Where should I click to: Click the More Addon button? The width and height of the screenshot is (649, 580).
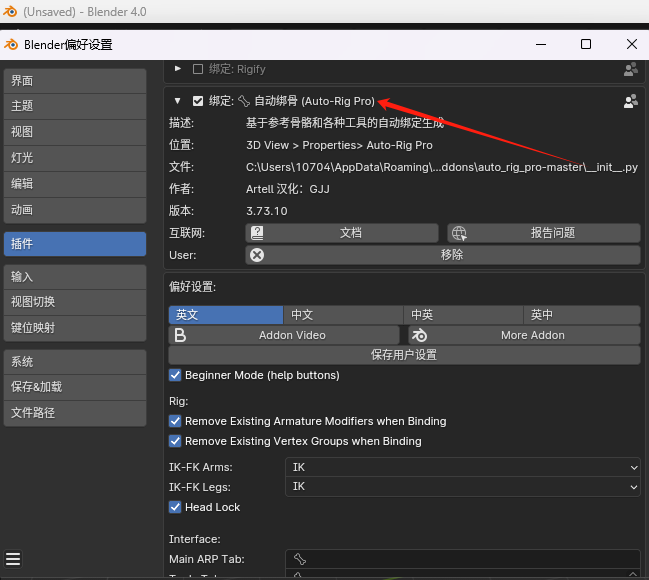524,335
